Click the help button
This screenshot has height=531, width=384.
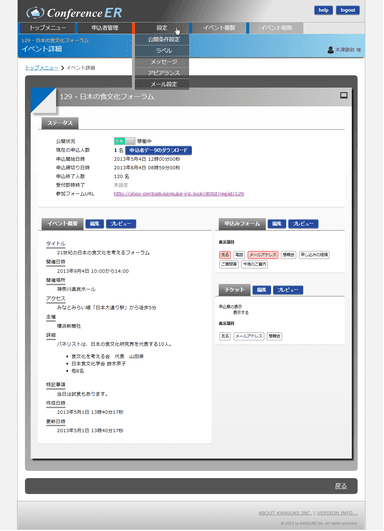(x=323, y=10)
